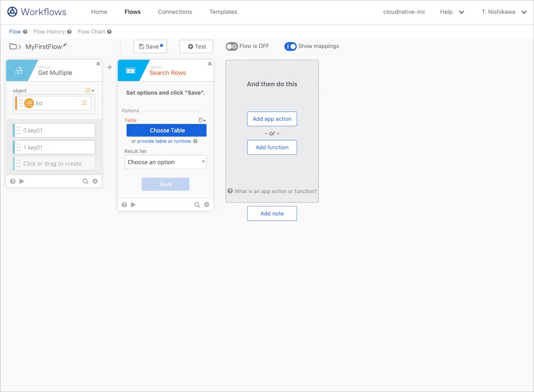Open the Table field type dropdown

202,120
